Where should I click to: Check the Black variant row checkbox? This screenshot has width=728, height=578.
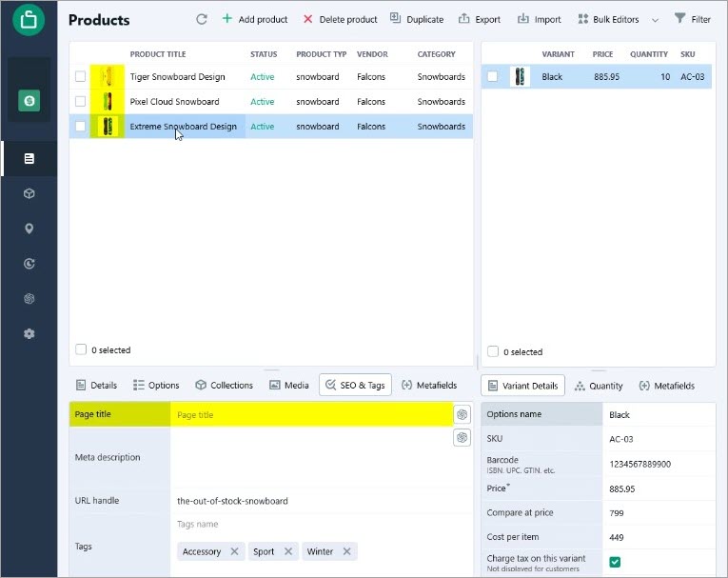pos(493,76)
